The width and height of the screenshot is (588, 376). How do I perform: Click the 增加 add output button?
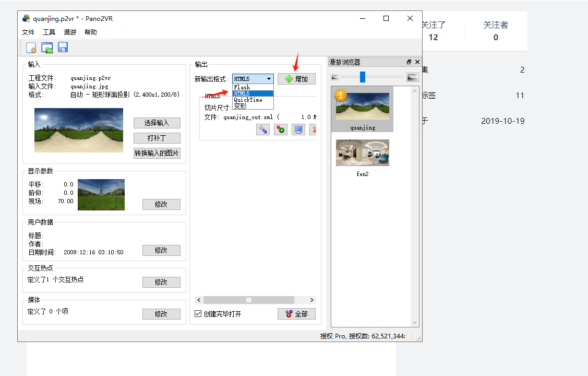pos(297,79)
